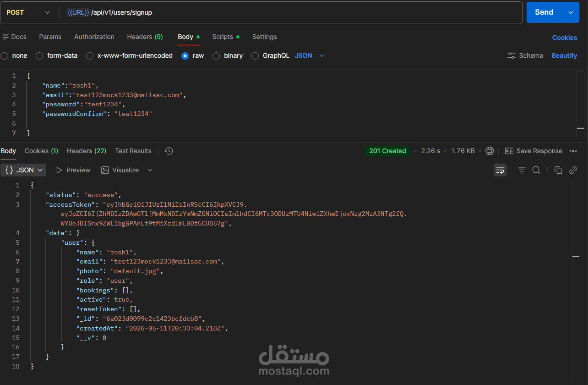Image resolution: width=588 pixels, height=385 pixels.
Task: Open the Send button arrow dropdown
Action: [571, 12]
